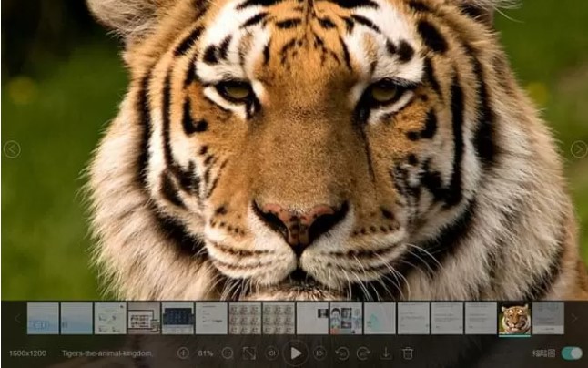Open the gray thumbnail after the tiger
Viewport: 588px width, 368px height.
click(x=548, y=319)
